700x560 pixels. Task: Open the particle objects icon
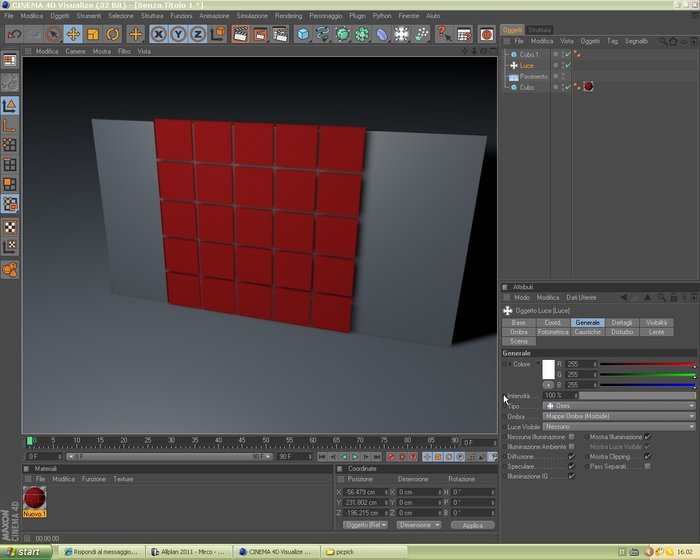click(421, 34)
